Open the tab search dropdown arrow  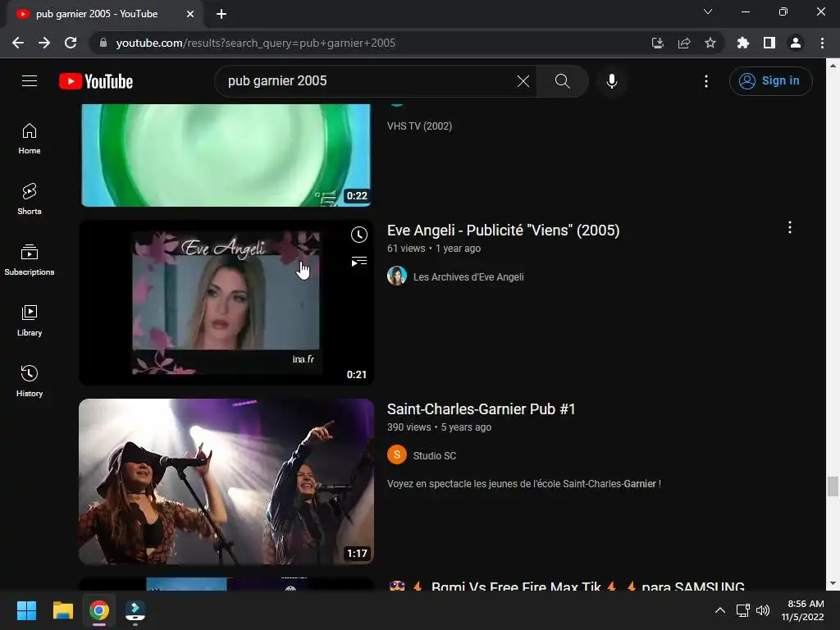pyautogui.click(x=708, y=11)
